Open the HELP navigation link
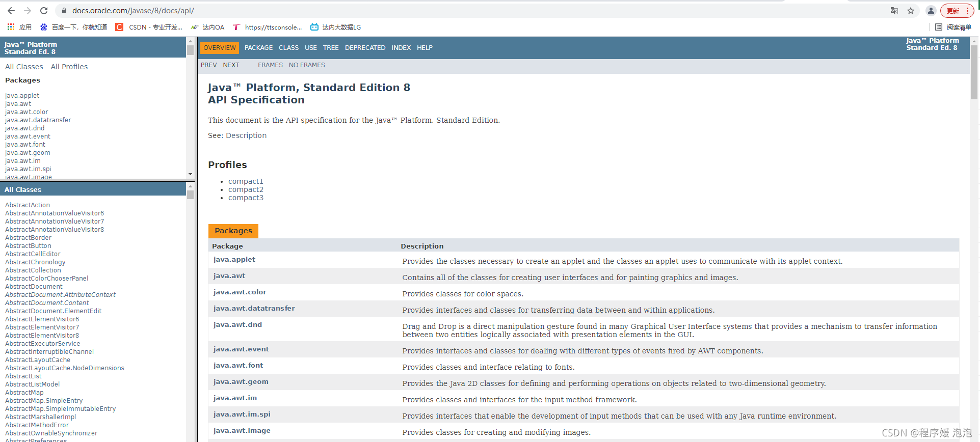Image resolution: width=980 pixels, height=442 pixels. pos(425,47)
